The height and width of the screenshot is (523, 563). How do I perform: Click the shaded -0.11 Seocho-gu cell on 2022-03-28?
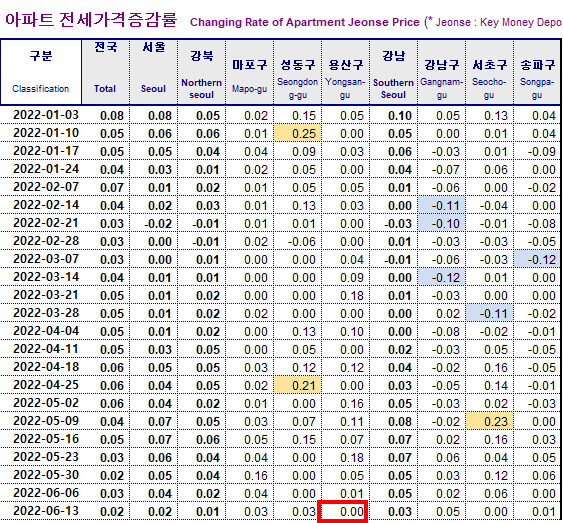click(489, 313)
